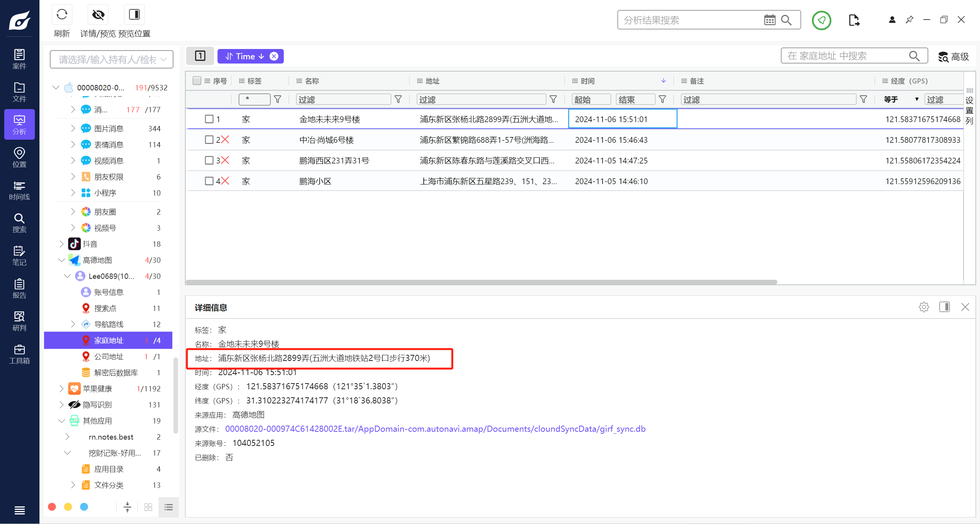Screen dimensions: 980x524
Task: Click the calendar icon in search box
Action: coord(769,20)
